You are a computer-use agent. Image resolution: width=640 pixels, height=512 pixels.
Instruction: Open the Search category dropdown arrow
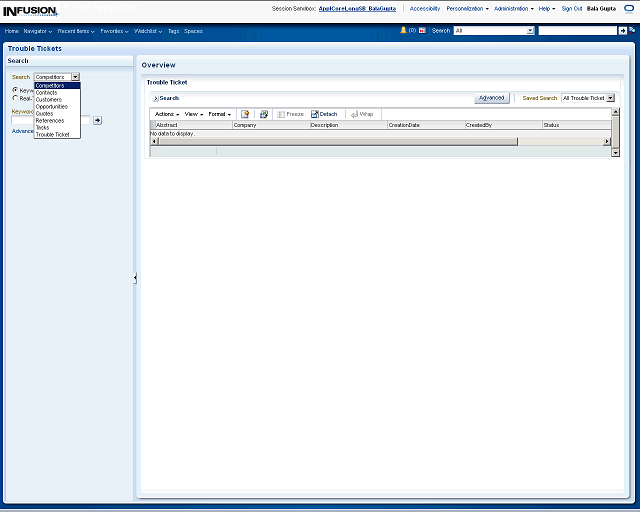(x=76, y=77)
